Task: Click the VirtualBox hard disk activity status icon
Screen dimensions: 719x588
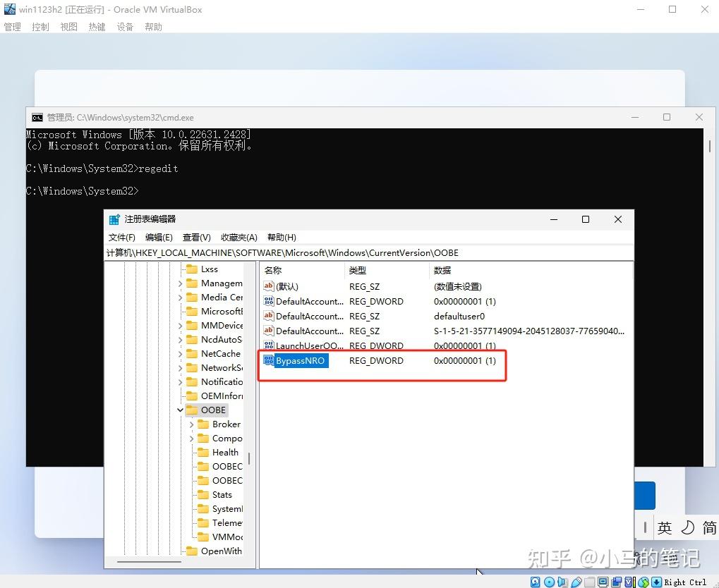Action: point(534,581)
